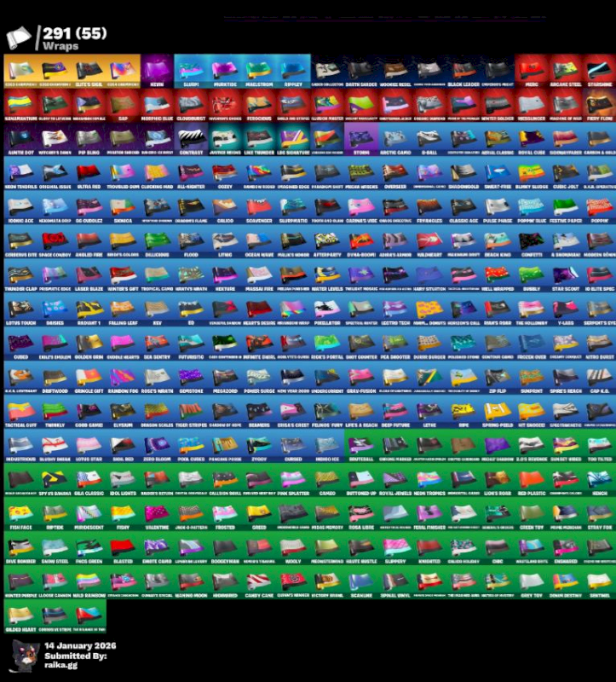616x682 pixels.
Task: Choose the Star Scout wrap
Action: click(x=566, y=275)
